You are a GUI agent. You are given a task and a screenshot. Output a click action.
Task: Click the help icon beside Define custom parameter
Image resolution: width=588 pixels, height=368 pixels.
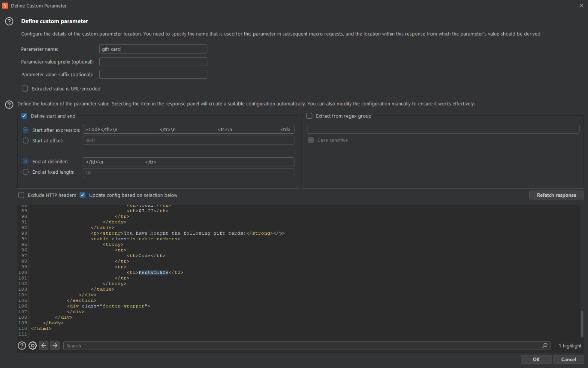coord(9,22)
